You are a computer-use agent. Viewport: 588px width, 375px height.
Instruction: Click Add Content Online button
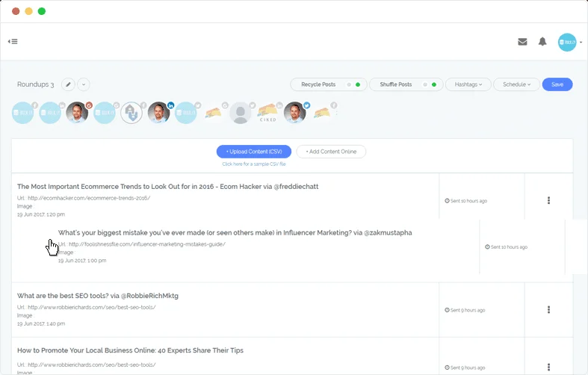click(331, 152)
